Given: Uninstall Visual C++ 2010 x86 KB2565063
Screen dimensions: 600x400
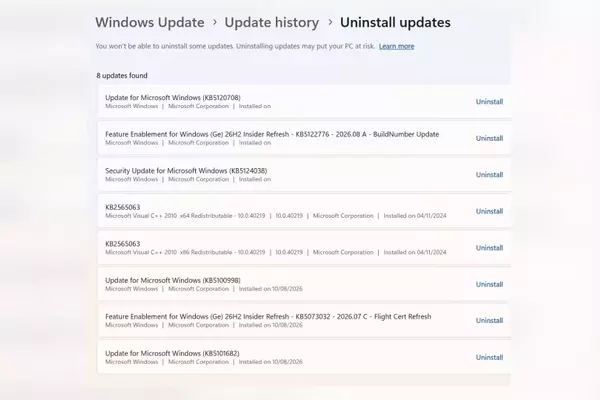Looking at the screenshot, I should coord(489,248).
